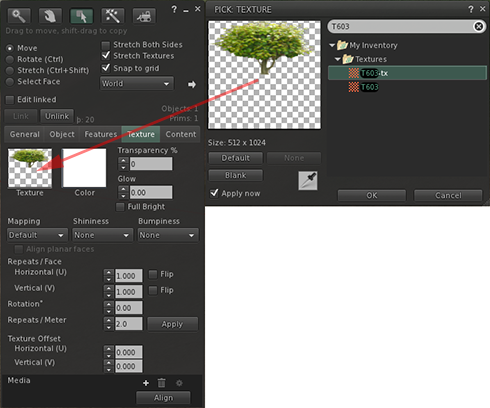Toggle Vertical (V) Flip checkbox

point(153,290)
